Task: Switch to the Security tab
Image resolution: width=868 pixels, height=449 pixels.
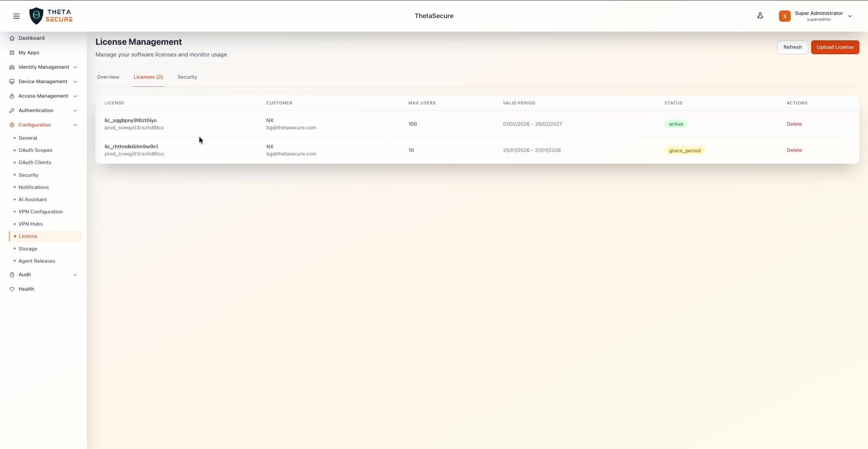Action: 187,77
